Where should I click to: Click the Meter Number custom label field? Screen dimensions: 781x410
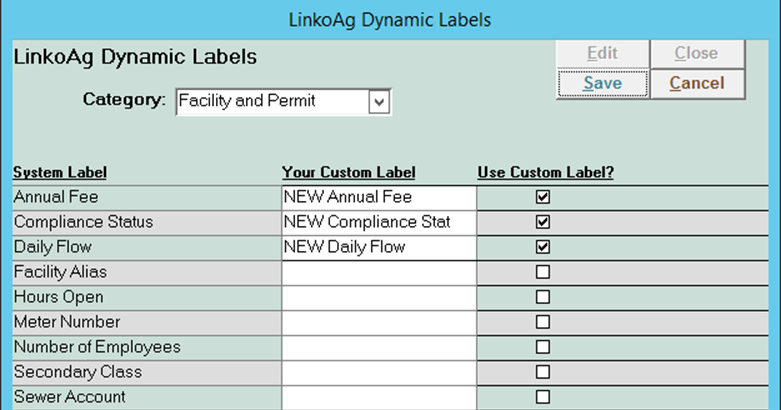[x=379, y=322]
